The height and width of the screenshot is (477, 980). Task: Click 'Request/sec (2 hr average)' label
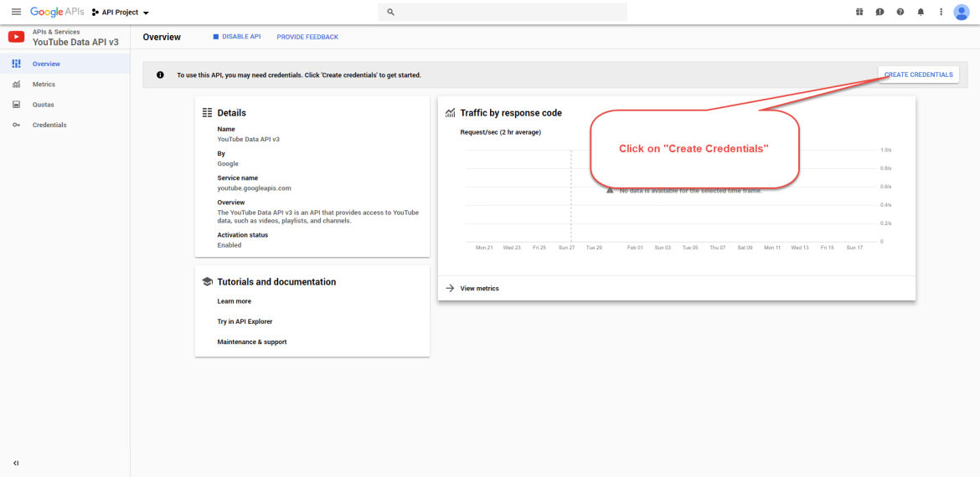pyautogui.click(x=501, y=132)
